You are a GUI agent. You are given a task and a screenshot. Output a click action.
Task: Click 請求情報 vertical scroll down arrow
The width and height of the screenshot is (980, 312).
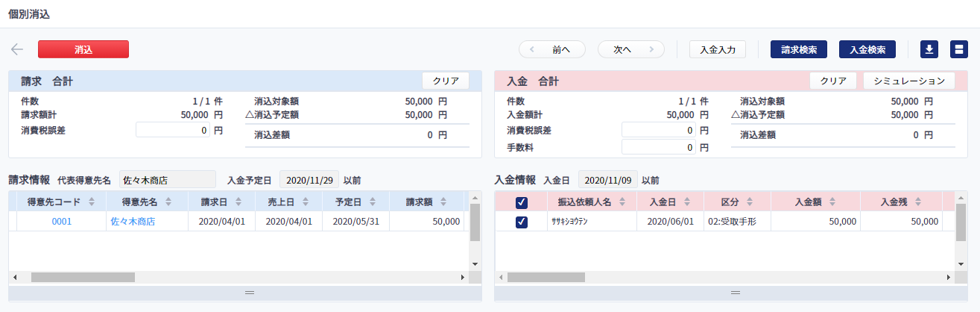(x=475, y=264)
